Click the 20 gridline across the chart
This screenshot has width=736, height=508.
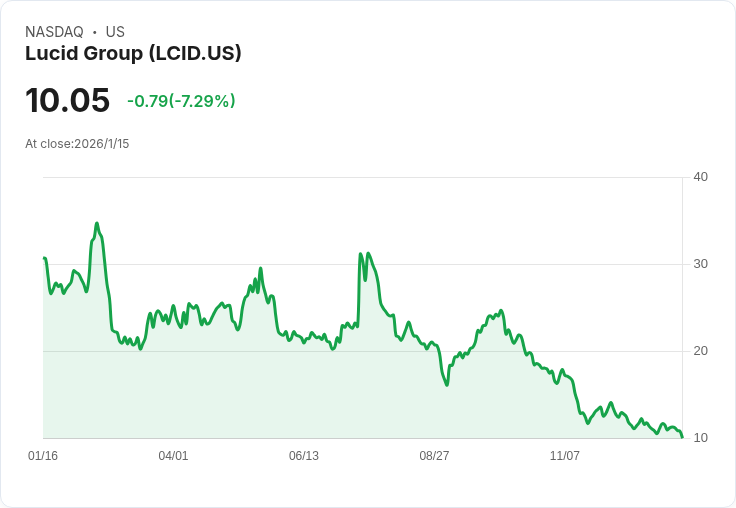(x=363, y=351)
